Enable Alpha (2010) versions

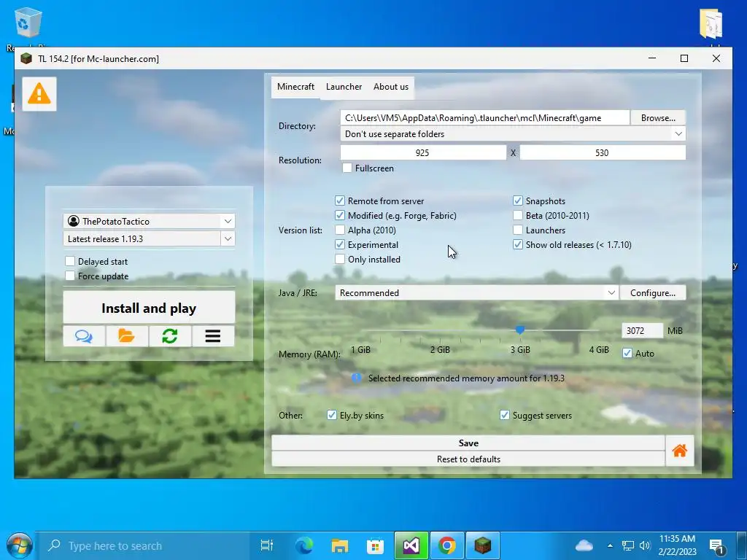point(340,230)
